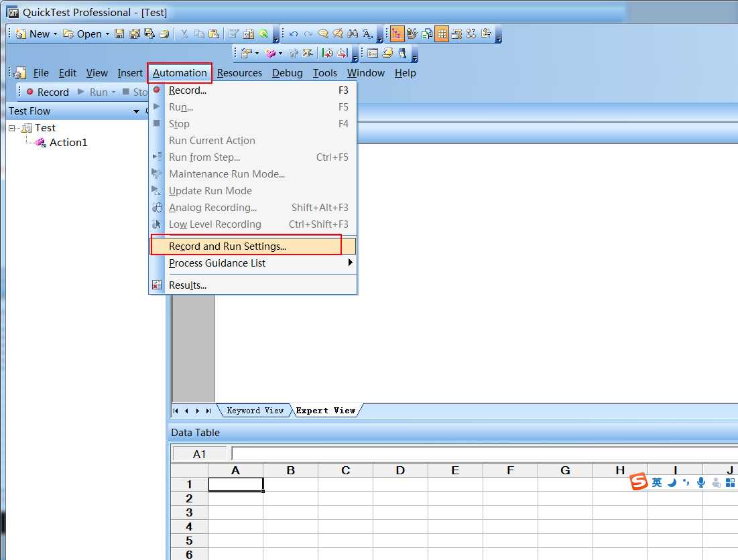
Task: Select the Test root tree item
Action: coord(45,128)
